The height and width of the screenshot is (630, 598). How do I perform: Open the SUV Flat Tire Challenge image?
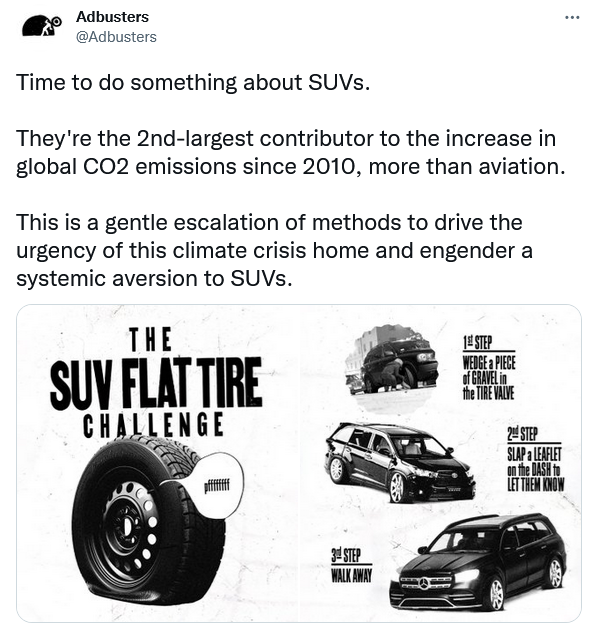(x=299, y=463)
